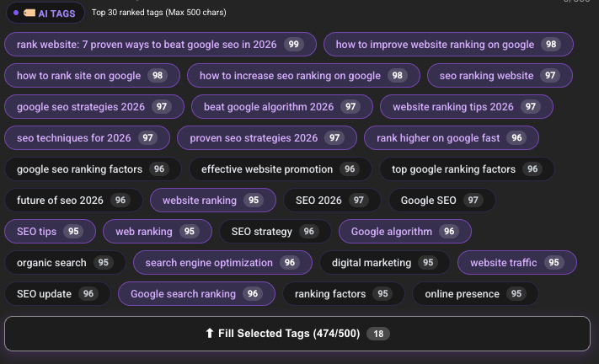Select the 'effective website promotion' tag

tap(281, 169)
